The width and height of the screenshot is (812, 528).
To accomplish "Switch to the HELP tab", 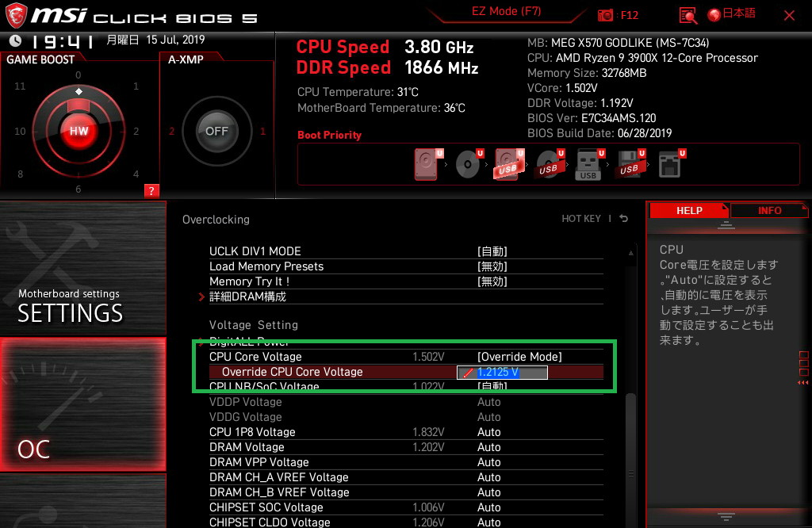I will (689, 211).
